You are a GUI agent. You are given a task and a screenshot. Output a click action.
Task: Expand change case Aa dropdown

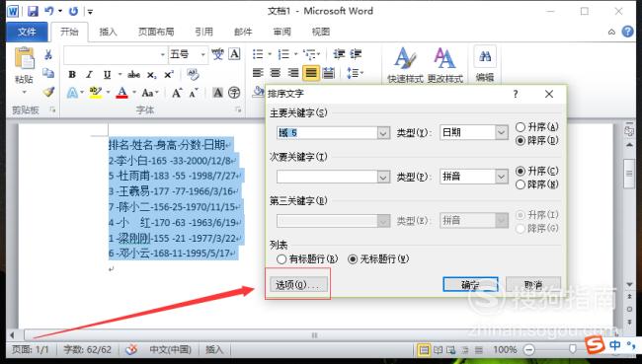pos(150,93)
